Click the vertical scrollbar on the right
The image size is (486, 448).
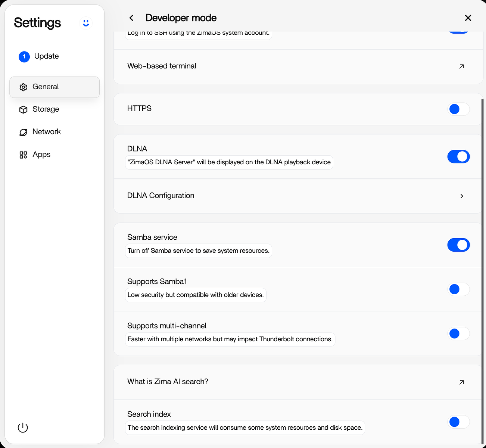[x=483, y=261]
